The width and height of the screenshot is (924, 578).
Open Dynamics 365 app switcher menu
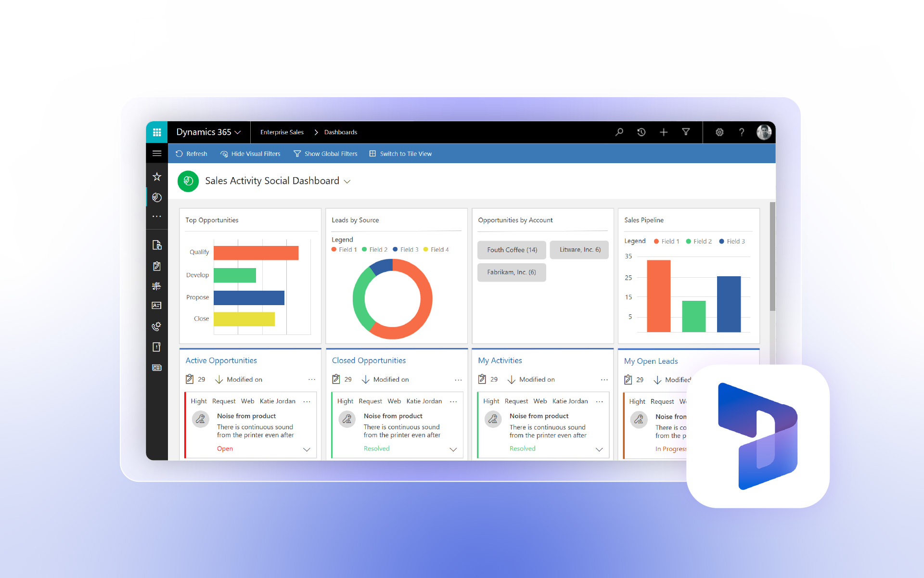[157, 132]
